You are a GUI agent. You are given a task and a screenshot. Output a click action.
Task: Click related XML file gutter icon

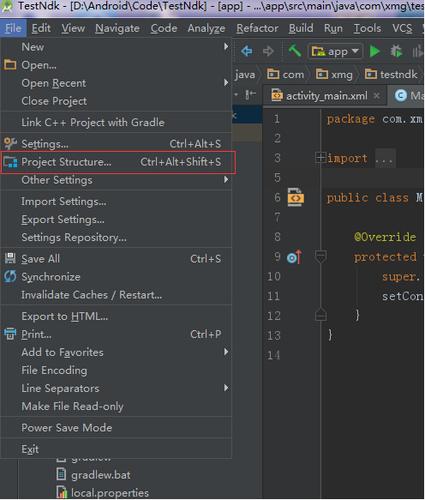click(296, 197)
